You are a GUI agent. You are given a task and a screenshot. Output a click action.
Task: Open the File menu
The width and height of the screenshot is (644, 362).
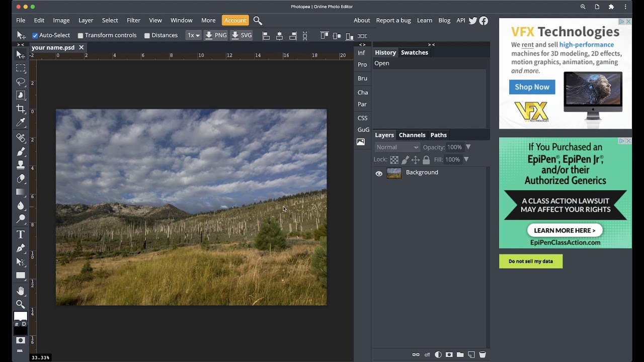point(21,21)
